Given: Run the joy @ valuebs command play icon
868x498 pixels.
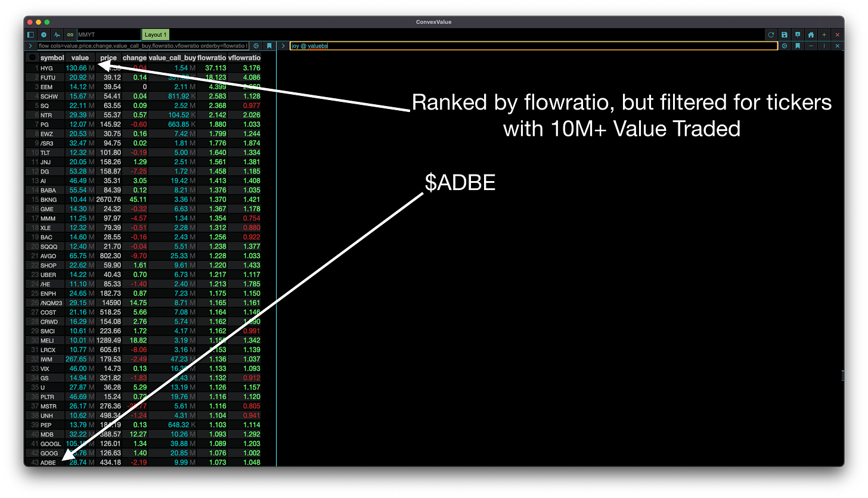Looking at the screenshot, I should [x=785, y=46].
